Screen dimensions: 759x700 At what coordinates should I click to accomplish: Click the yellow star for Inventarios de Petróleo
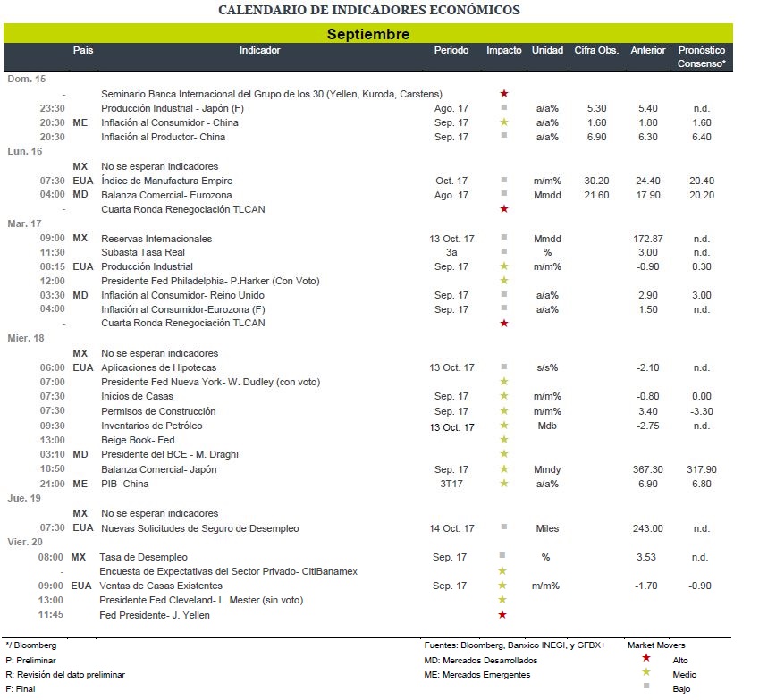(504, 425)
